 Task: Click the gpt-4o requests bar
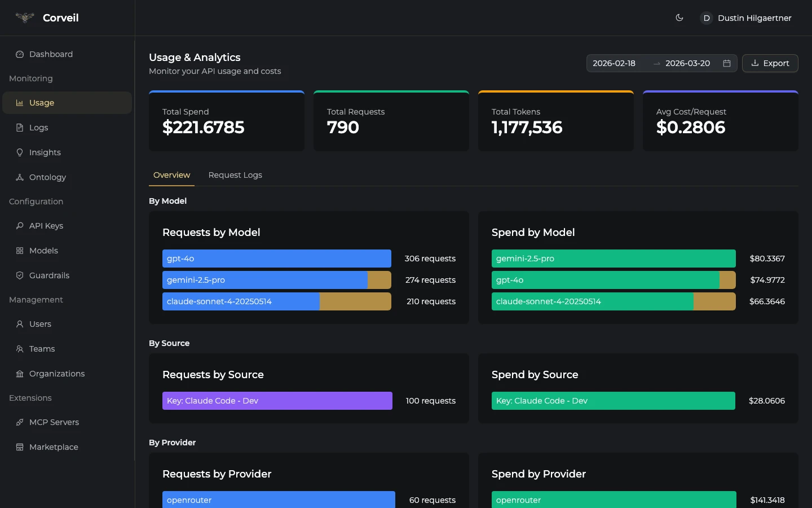point(276,259)
